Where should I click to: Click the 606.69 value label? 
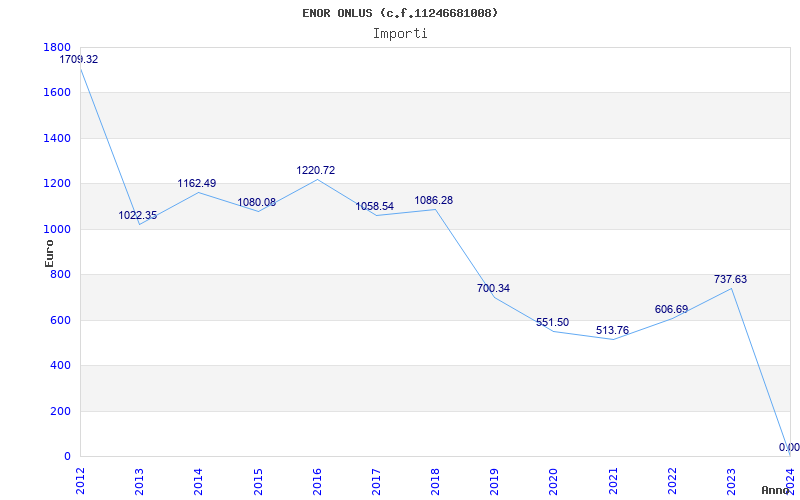671,309
